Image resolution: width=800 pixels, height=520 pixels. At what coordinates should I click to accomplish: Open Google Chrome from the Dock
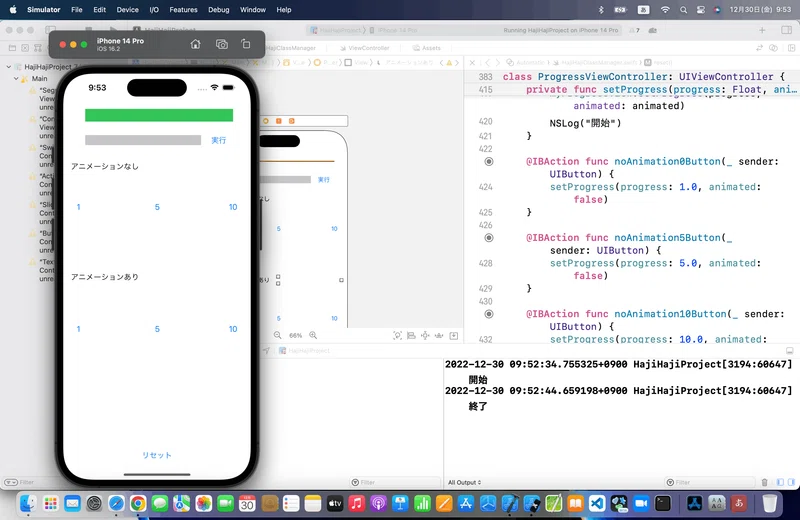coord(138,504)
